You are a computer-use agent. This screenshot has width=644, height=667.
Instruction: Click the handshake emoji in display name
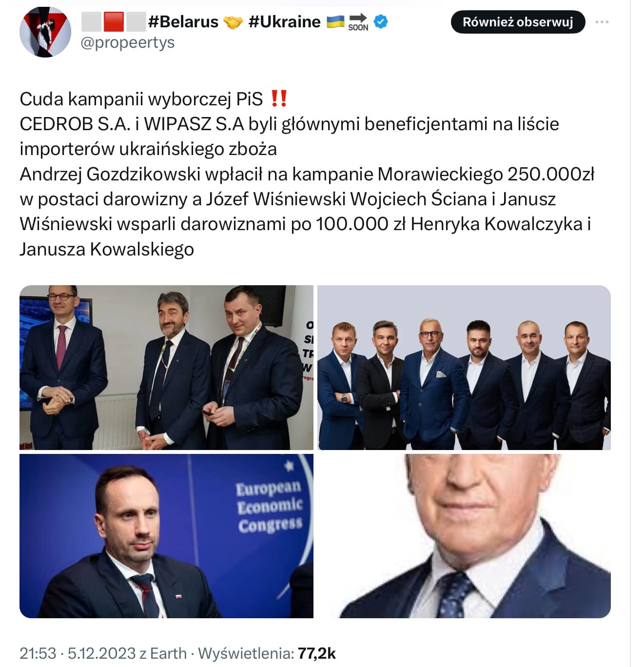(x=233, y=22)
